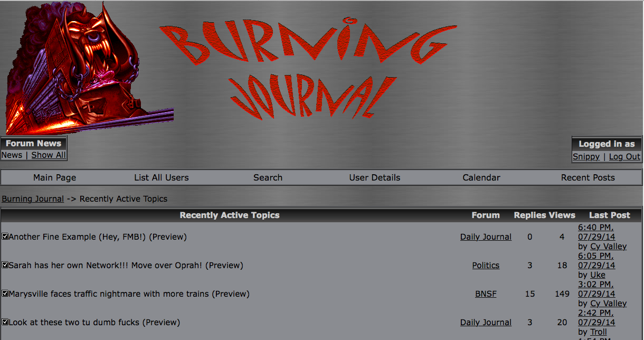Go to List All Users
The height and width of the screenshot is (340, 644).
(x=161, y=178)
